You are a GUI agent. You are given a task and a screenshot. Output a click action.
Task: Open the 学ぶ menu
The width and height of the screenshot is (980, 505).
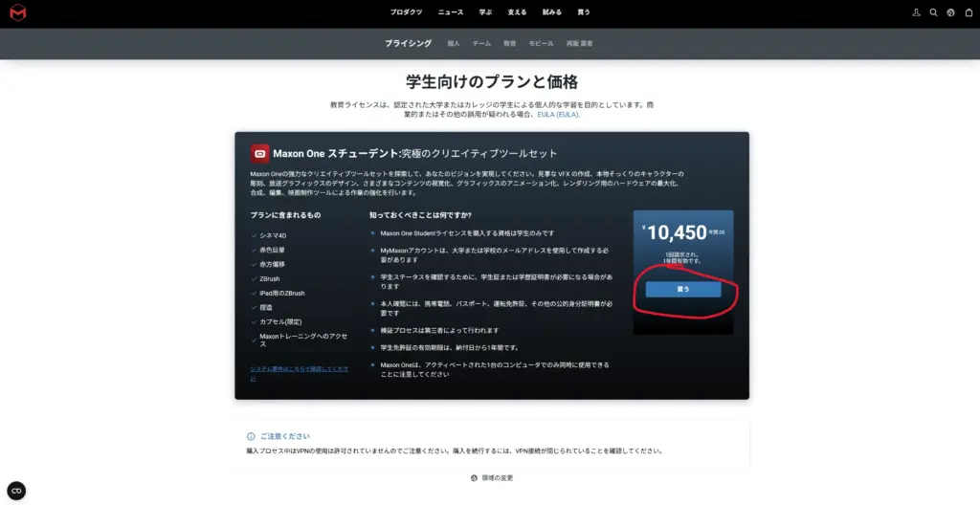485,12
